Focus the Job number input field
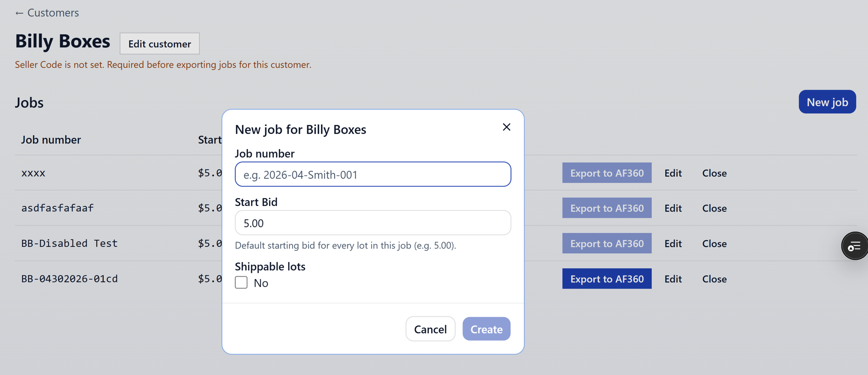Screen dimensions: 868x375 pos(373,174)
